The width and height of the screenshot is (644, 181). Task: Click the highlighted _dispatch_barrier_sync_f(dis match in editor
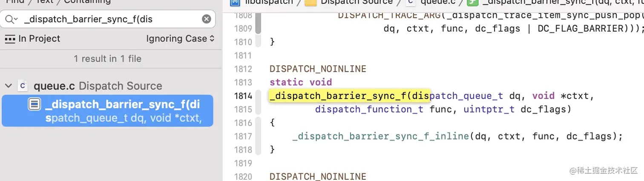pos(350,96)
